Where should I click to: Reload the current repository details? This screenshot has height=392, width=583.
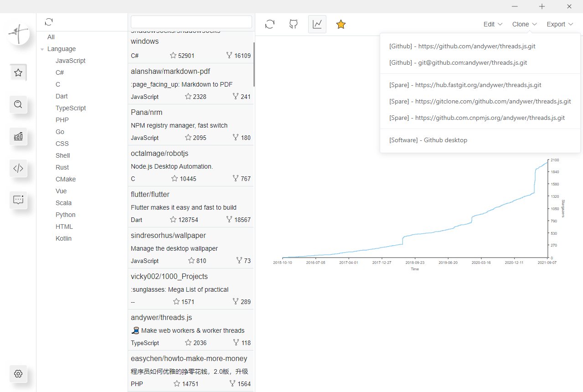click(x=270, y=24)
